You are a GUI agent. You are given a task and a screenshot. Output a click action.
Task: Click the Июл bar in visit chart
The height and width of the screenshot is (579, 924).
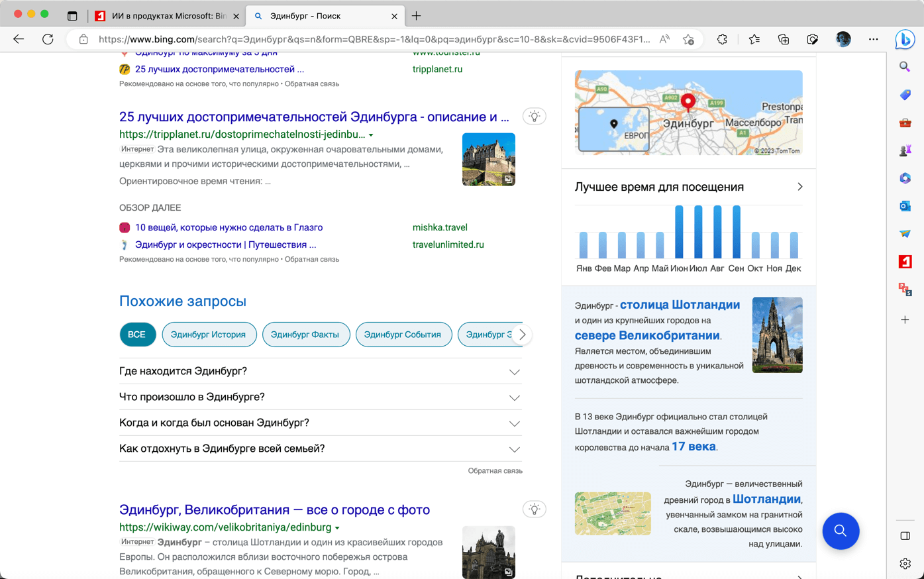click(698, 232)
